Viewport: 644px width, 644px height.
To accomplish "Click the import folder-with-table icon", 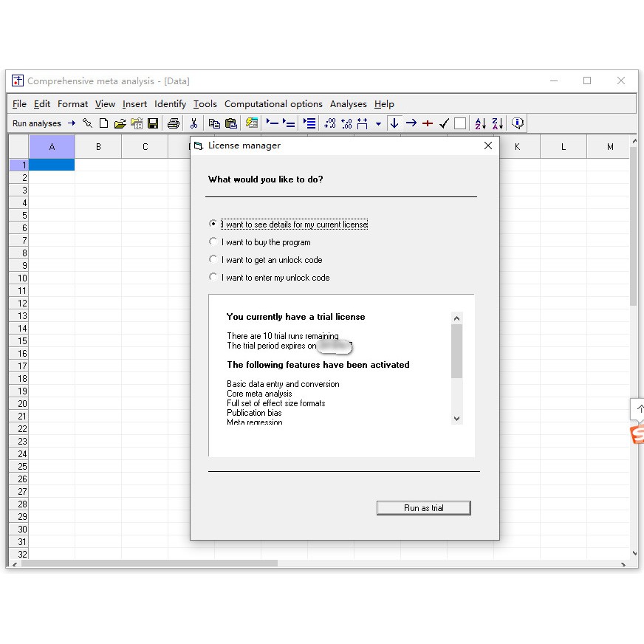I will (137, 123).
